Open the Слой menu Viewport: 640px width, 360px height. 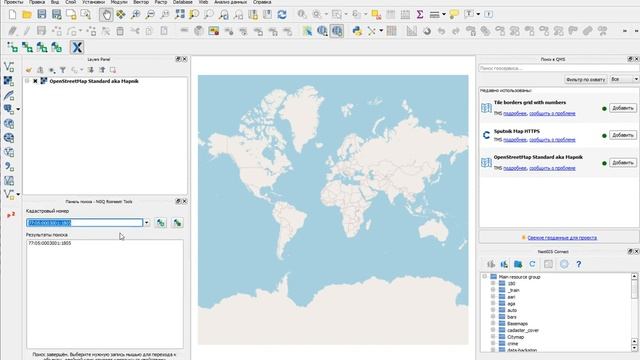click(x=71, y=2)
